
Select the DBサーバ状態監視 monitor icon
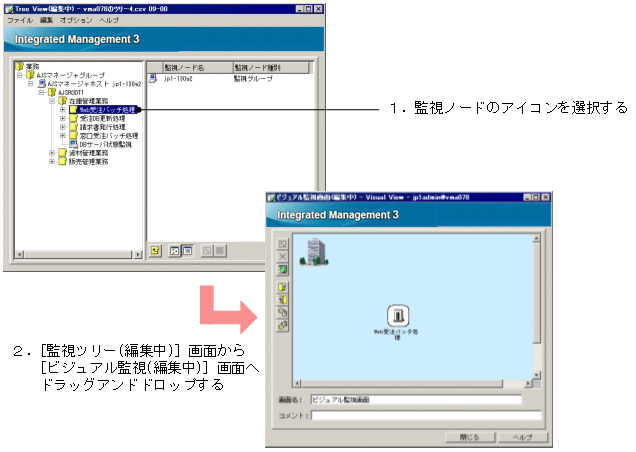pos(73,144)
